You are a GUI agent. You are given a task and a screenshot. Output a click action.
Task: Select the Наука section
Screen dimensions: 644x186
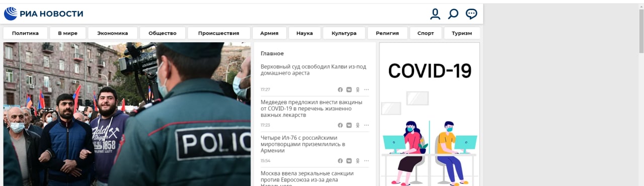click(304, 33)
